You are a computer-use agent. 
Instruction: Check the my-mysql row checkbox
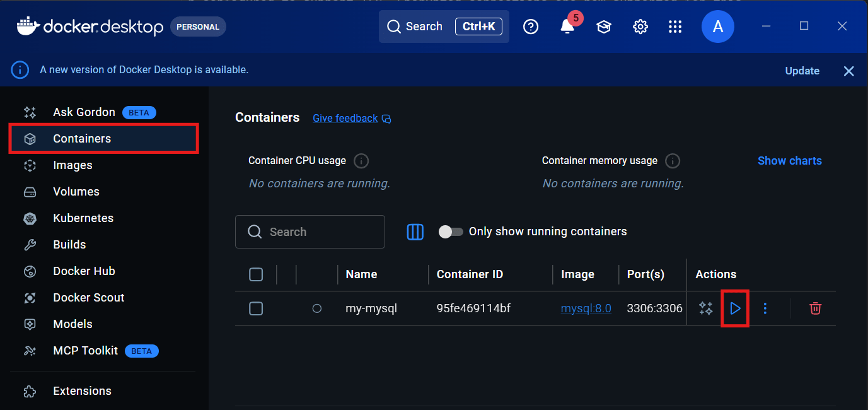pos(256,308)
